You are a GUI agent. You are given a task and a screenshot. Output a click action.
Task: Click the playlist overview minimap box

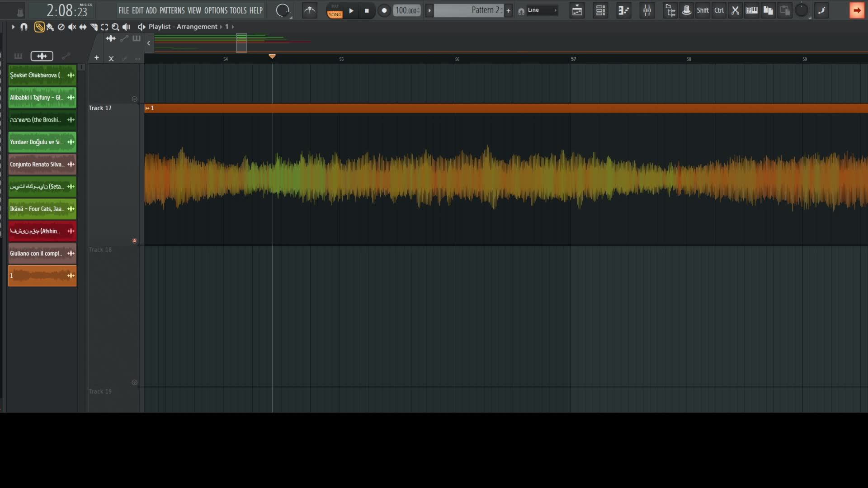click(x=241, y=43)
